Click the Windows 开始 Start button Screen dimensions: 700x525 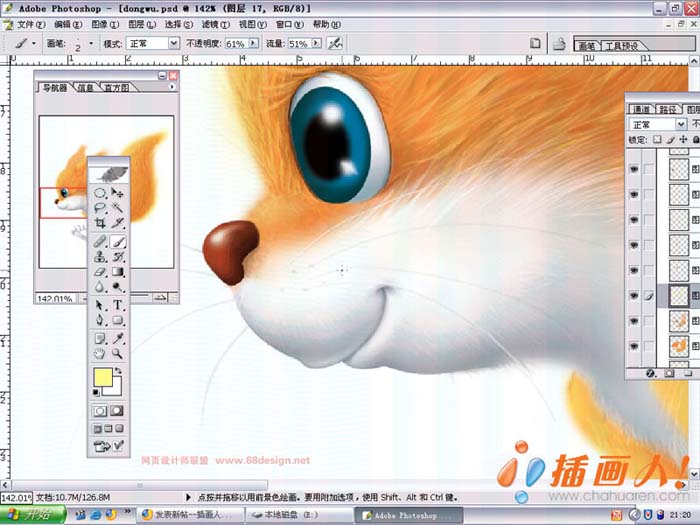pyautogui.click(x=32, y=515)
